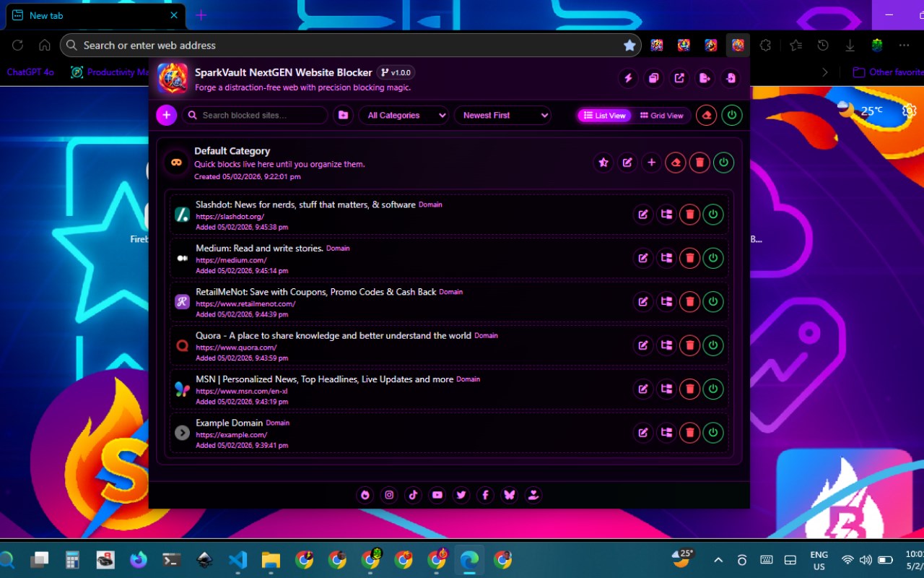Open the Twitter icon in the footer
This screenshot has height=578, width=924.
[461, 495]
